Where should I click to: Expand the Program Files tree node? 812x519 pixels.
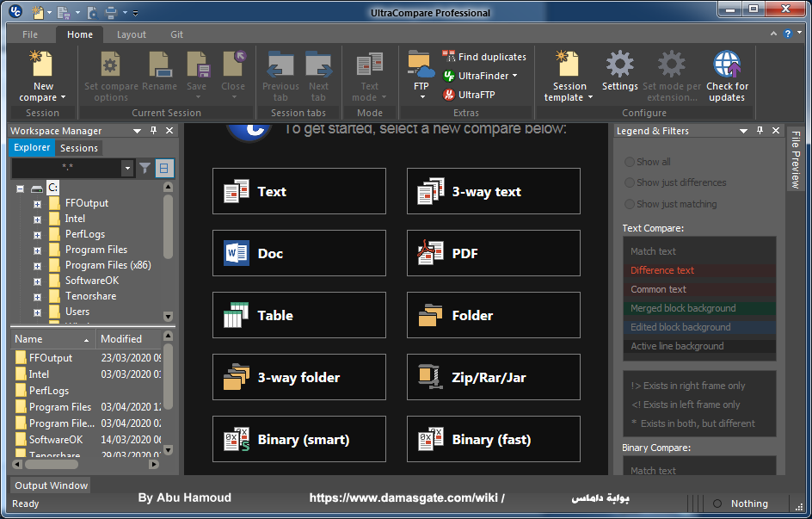[x=37, y=250]
